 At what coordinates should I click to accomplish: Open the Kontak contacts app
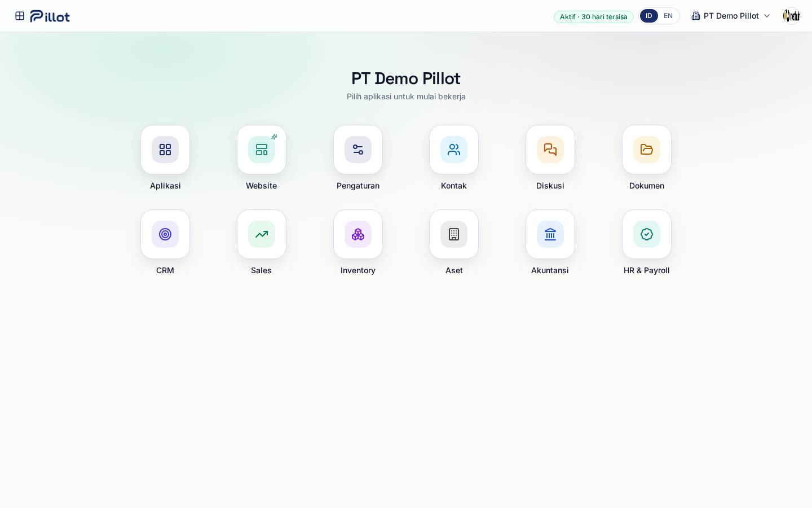[x=454, y=150]
